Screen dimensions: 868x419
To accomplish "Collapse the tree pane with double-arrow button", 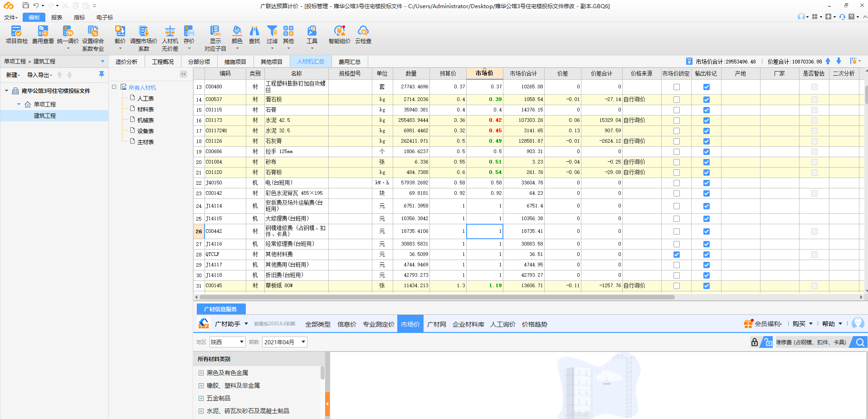I will coord(183,74).
